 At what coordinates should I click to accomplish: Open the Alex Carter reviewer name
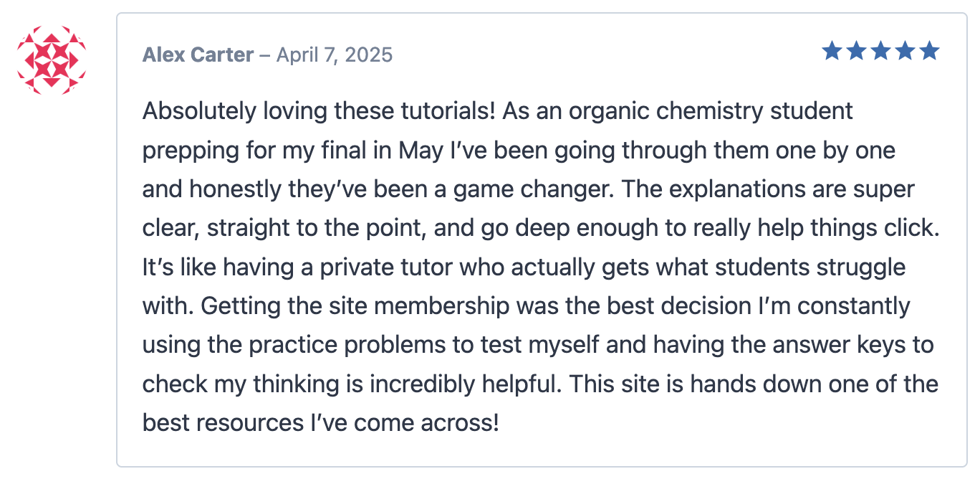tap(198, 54)
